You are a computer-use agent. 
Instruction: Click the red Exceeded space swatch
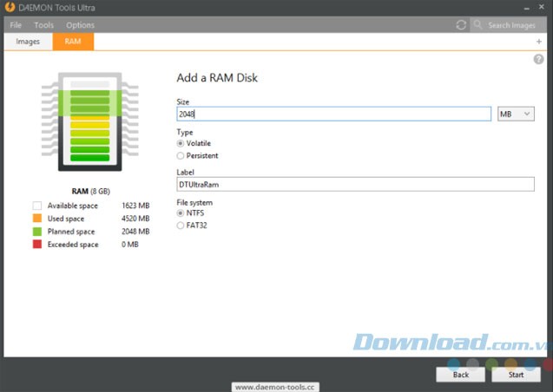point(37,244)
